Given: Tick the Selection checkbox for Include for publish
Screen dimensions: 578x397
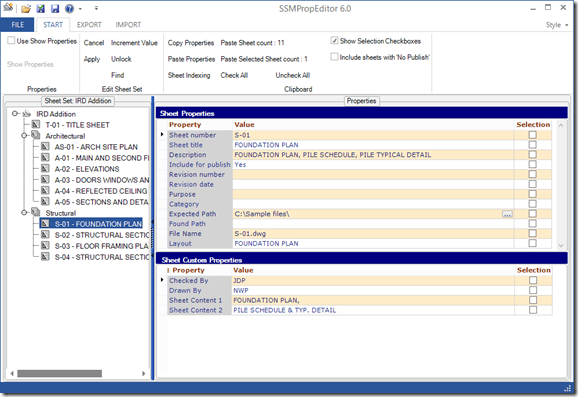Looking at the screenshot, I should click(x=532, y=164).
